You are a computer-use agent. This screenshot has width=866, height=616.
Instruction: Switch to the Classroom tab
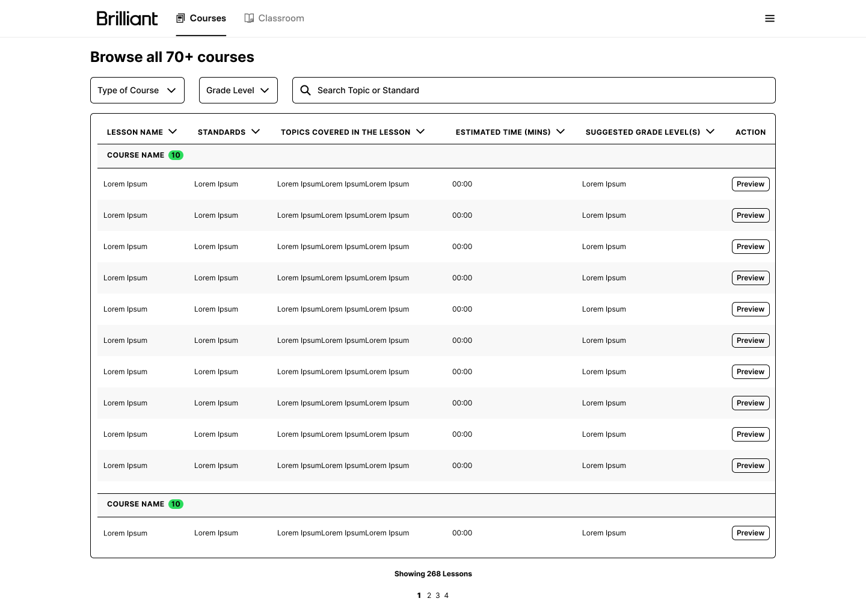(x=274, y=18)
